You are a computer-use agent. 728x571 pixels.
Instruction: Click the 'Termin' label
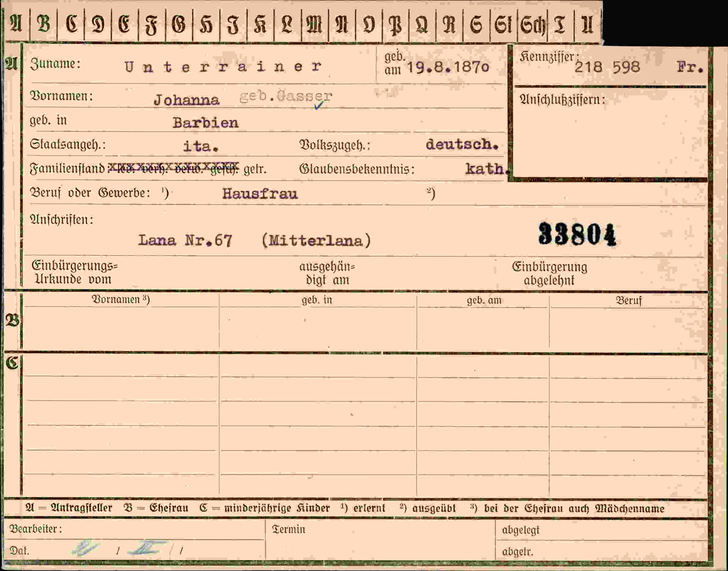[x=289, y=529]
